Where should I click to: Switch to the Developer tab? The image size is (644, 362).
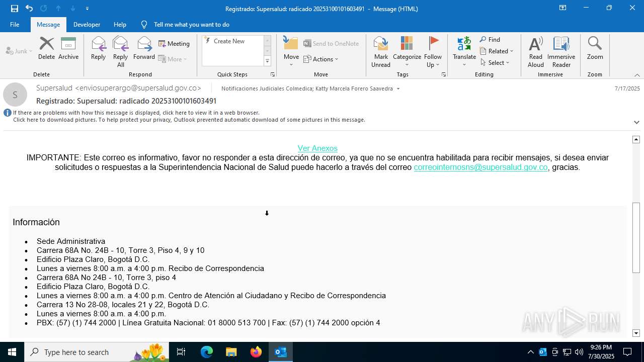pyautogui.click(x=87, y=25)
